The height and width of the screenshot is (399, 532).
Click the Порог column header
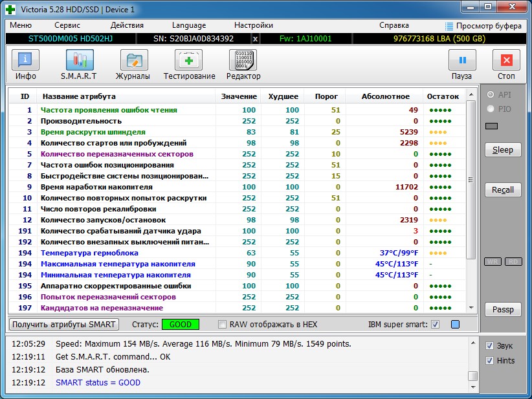pyautogui.click(x=326, y=96)
